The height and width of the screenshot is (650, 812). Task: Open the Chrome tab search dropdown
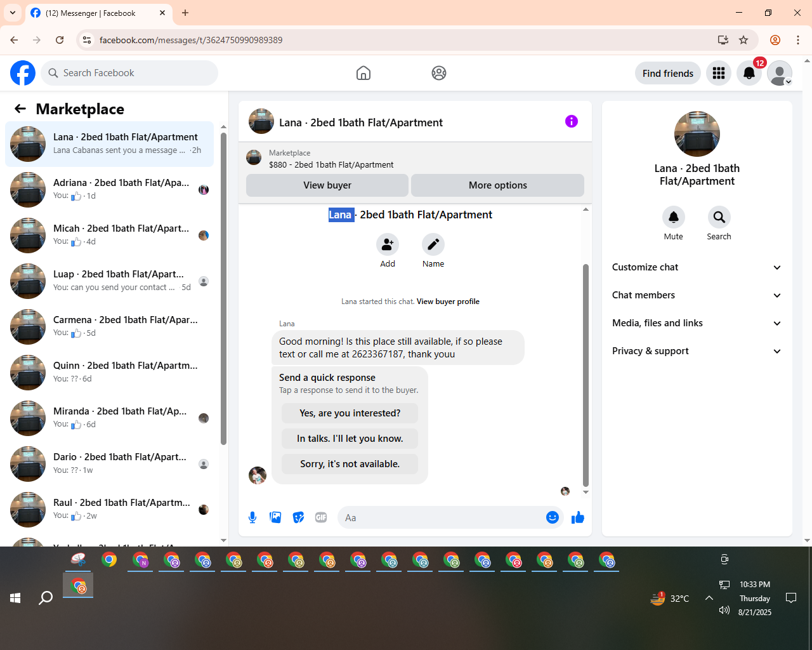pos(13,13)
